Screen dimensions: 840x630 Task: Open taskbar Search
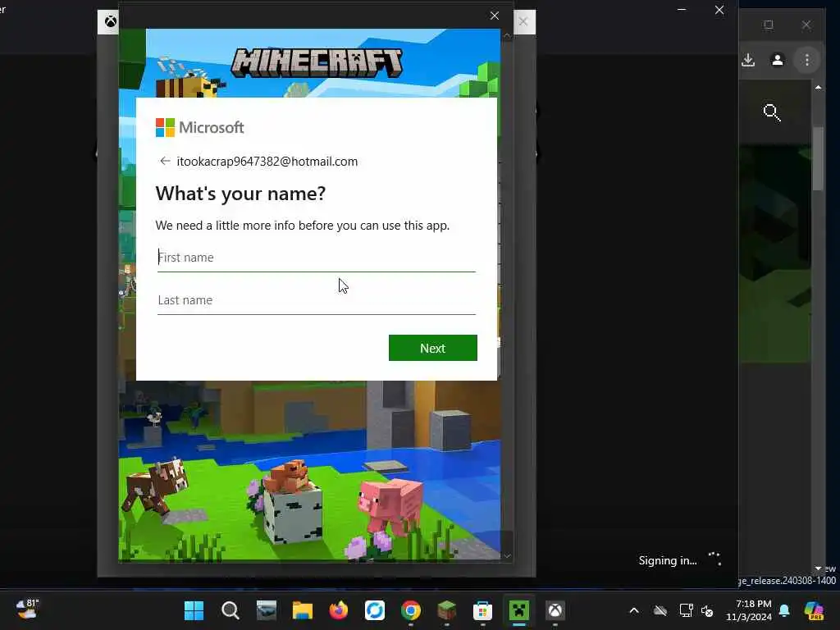point(231,610)
